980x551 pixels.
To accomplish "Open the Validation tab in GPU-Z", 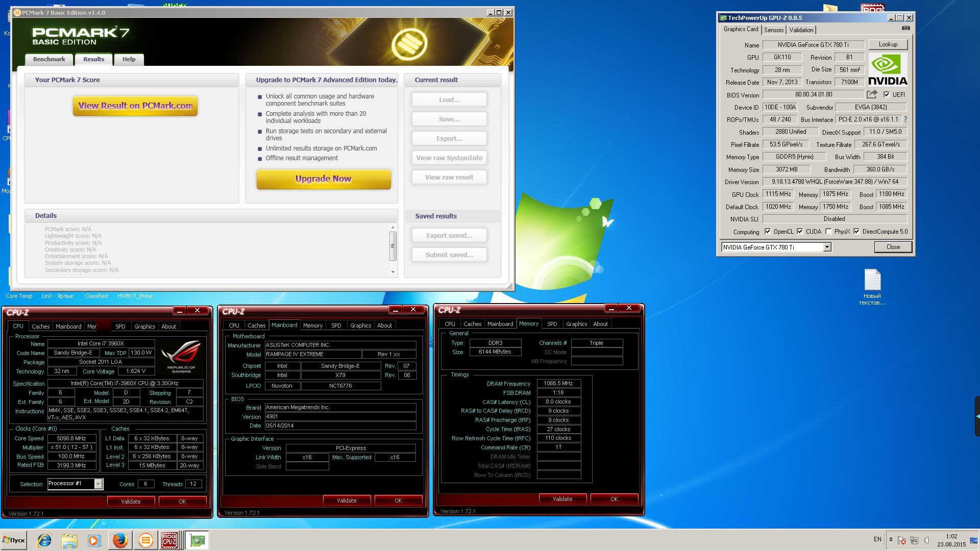I will [x=801, y=30].
